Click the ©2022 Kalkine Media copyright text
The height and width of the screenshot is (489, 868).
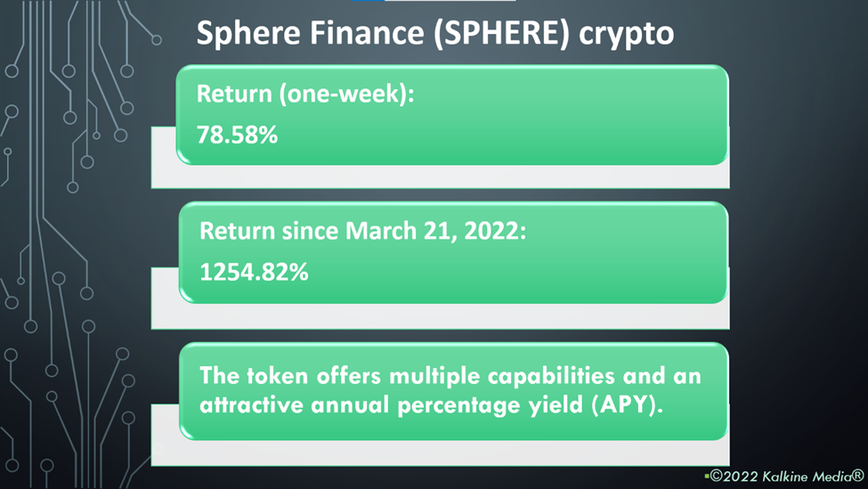click(x=787, y=477)
